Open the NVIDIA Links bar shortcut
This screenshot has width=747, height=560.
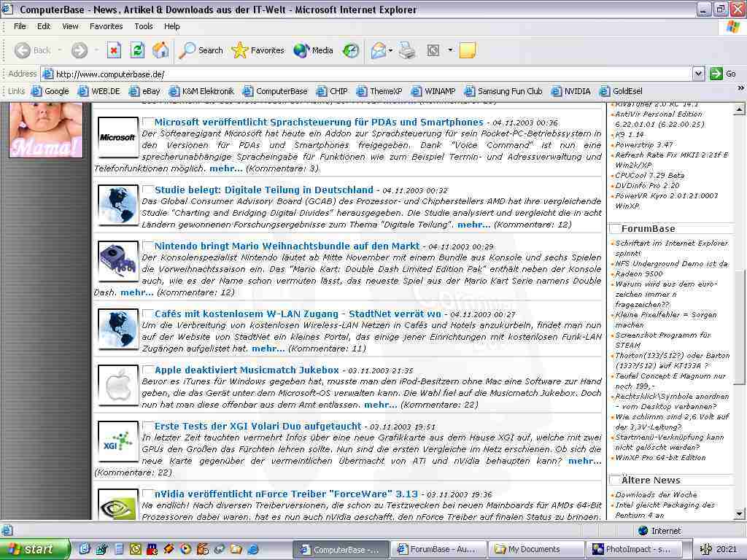click(x=571, y=91)
